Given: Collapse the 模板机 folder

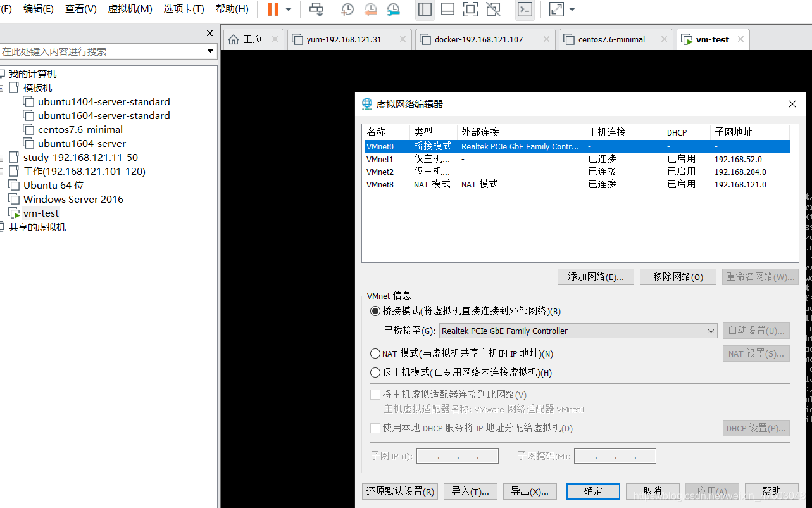Looking at the screenshot, I should coord(2,88).
